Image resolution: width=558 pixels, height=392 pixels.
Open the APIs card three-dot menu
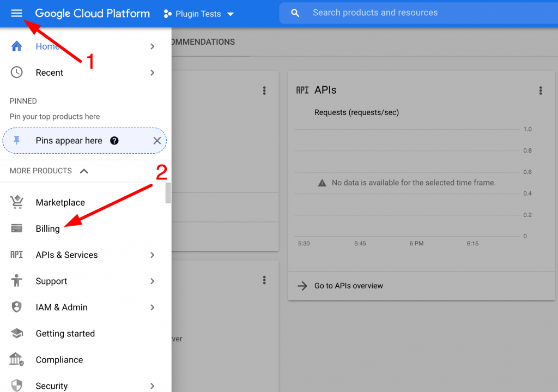[x=541, y=91]
